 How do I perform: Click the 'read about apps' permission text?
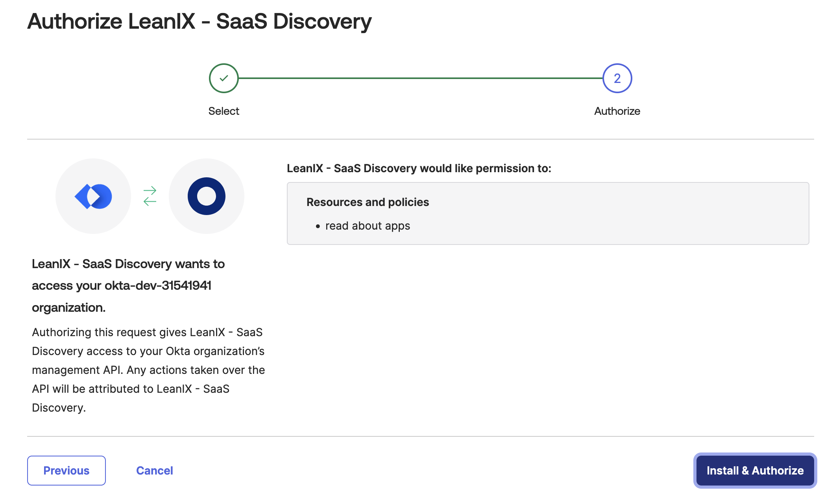click(368, 226)
